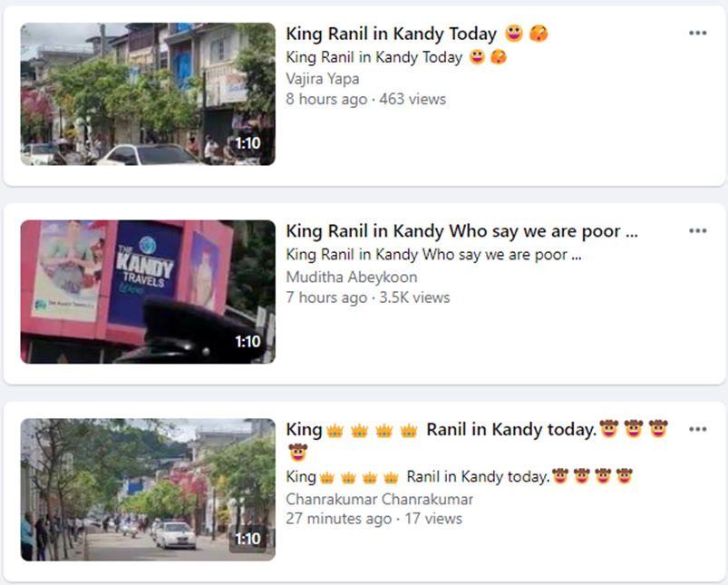The image size is (728, 585).
Task: Open options menu for Vajira Yapa video
Action: 697,33
